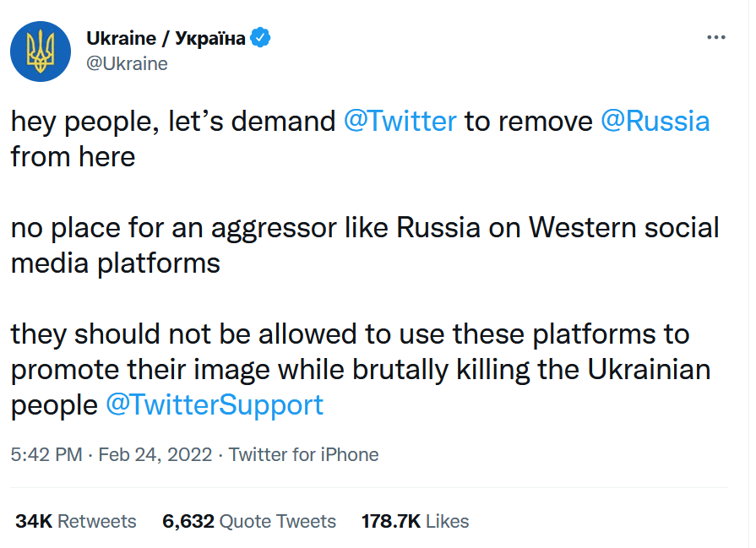The height and width of the screenshot is (548, 756).
Task: View the 178.7K Likes list
Action: [x=415, y=521]
